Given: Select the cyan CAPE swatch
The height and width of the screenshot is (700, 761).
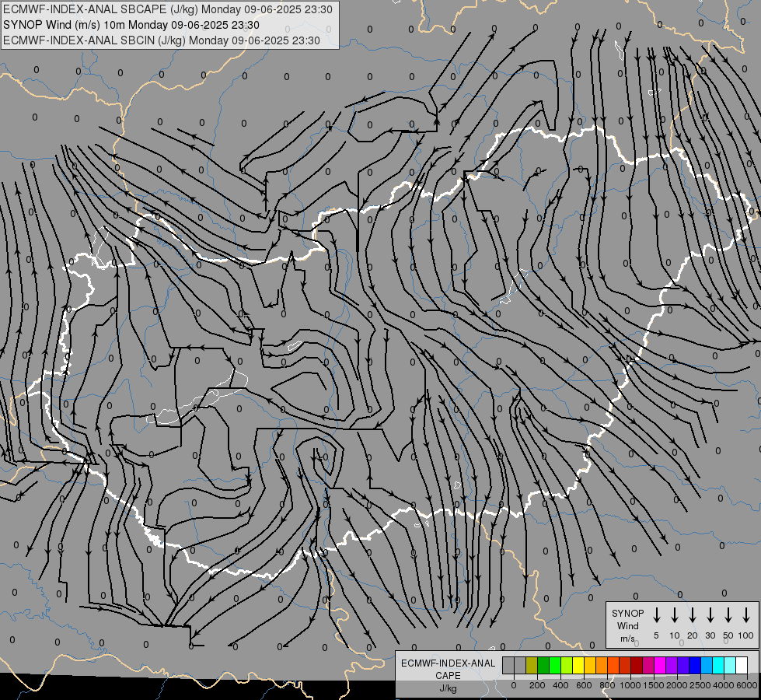Looking at the screenshot, I should click(x=717, y=665).
